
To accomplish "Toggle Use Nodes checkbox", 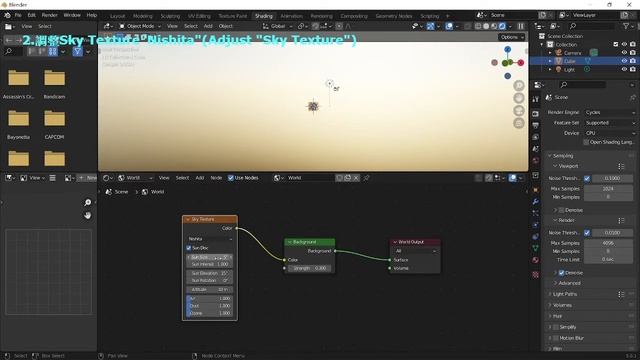I will pyautogui.click(x=231, y=178).
